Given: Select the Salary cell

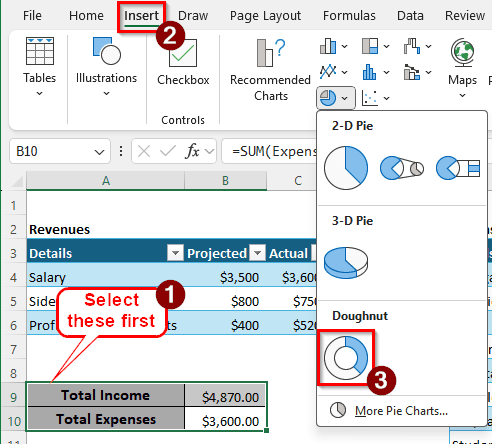Looking at the screenshot, I should click(x=106, y=277).
